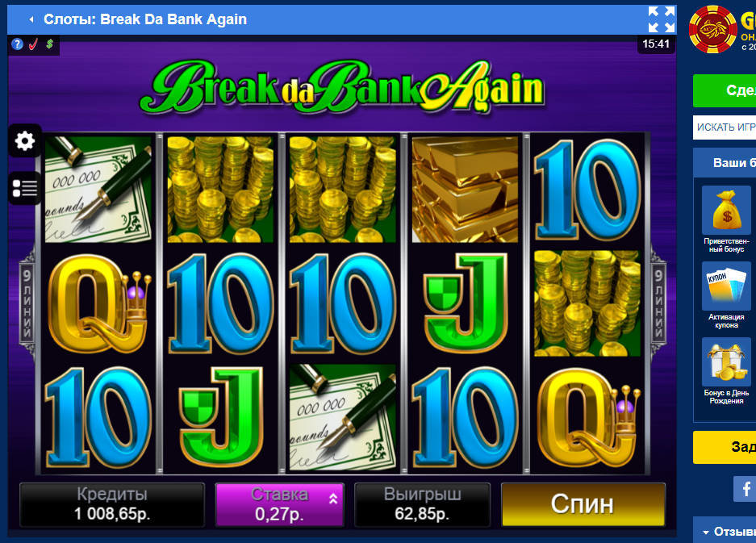Open the Приветственный бонус money bag
The image size is (756, 543).
click(x=726, y=211)
